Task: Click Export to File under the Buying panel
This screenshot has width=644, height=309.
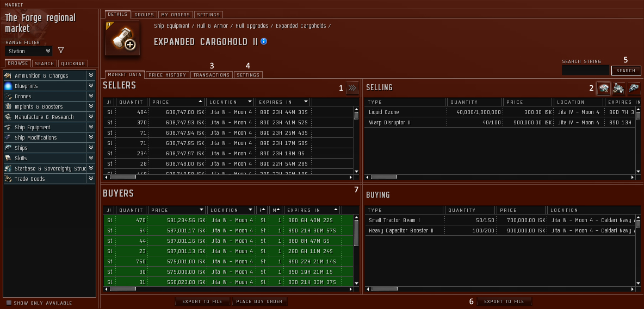Action: [504, 301]
